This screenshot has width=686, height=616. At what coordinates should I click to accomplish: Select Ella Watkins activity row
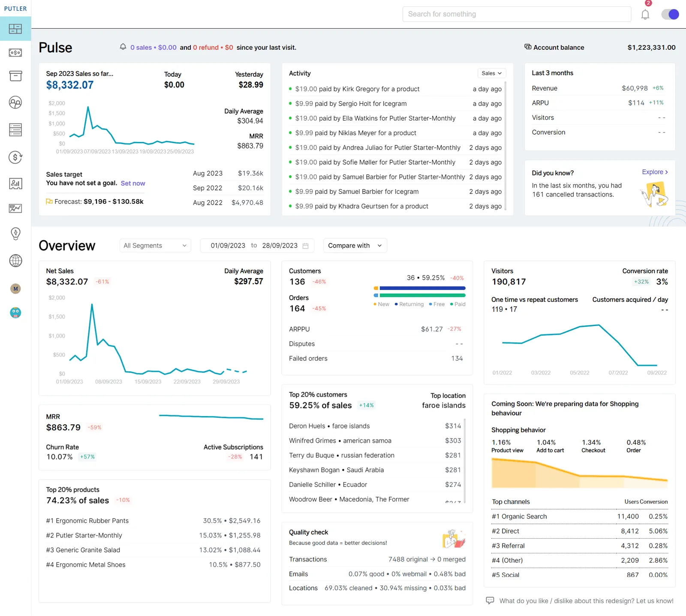[x=395, y=118]
